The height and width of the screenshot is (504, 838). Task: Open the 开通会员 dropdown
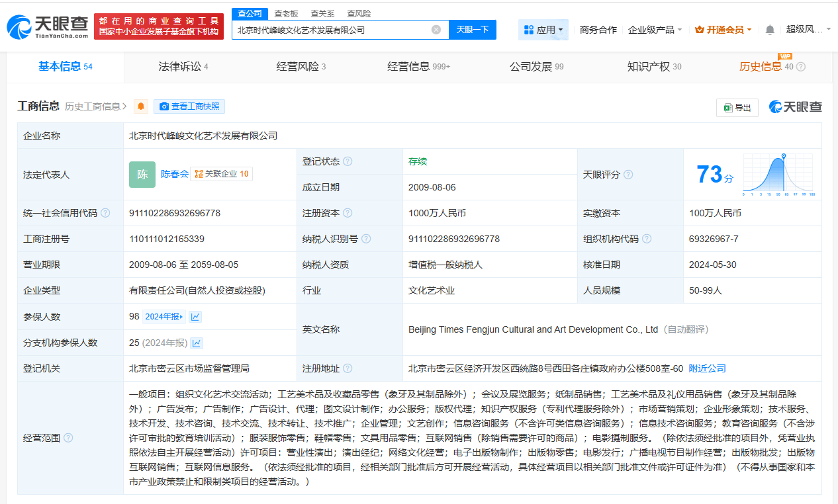pos(723,30)
